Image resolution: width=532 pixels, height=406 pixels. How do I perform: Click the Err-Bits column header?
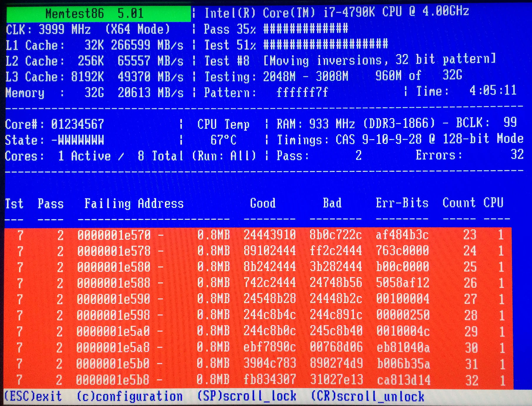pos(402,203)
